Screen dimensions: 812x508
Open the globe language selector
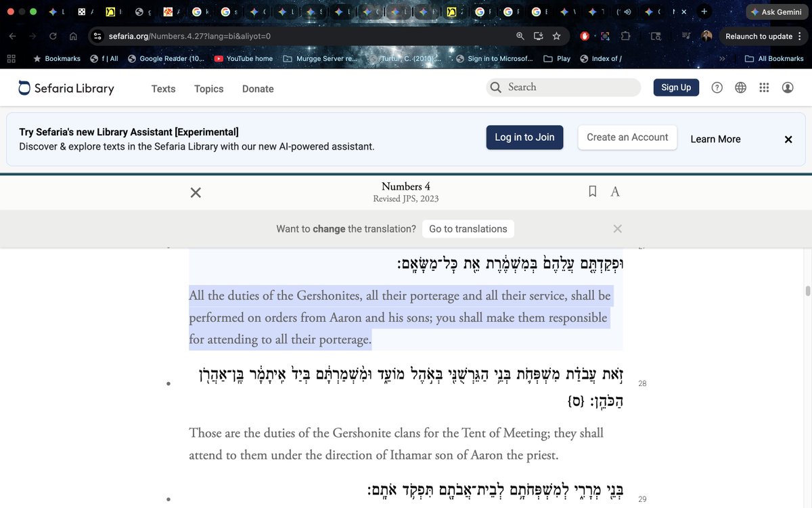(x=741, y=87)
